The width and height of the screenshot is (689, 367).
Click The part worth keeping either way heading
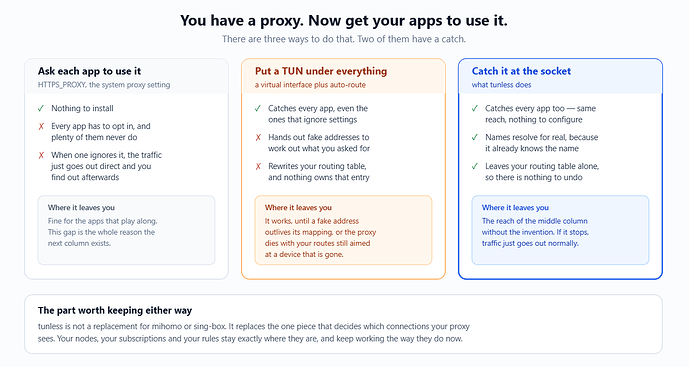click(x=115, y=310)
